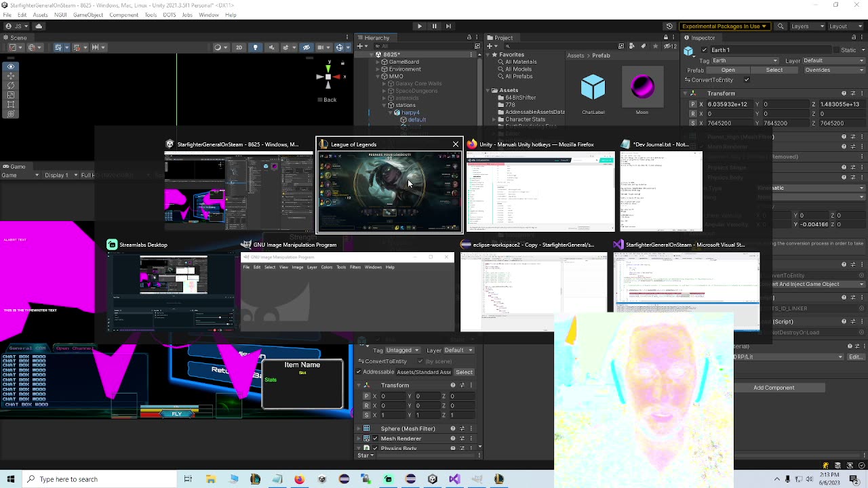Click the Windows Start button

pyautogui.click(x=10, y=479)
